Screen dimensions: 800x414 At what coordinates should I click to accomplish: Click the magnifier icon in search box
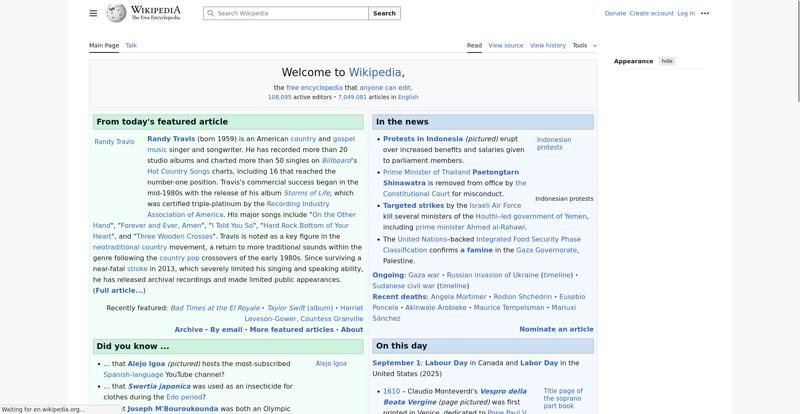pos(210,13)
